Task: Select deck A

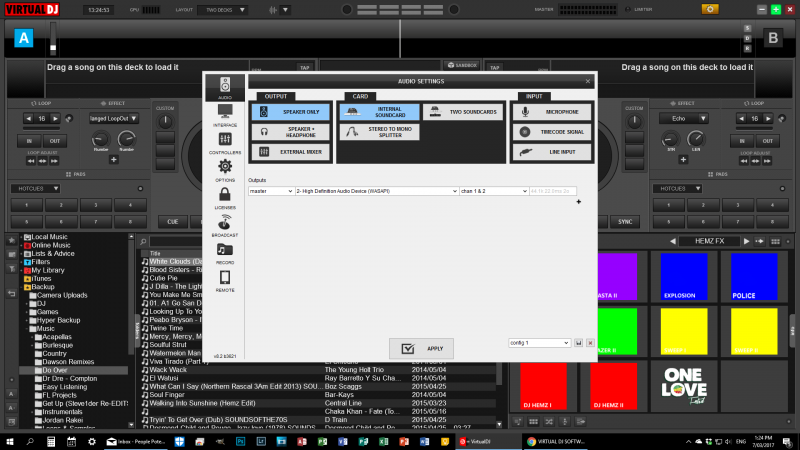Action: coord(23,38)
